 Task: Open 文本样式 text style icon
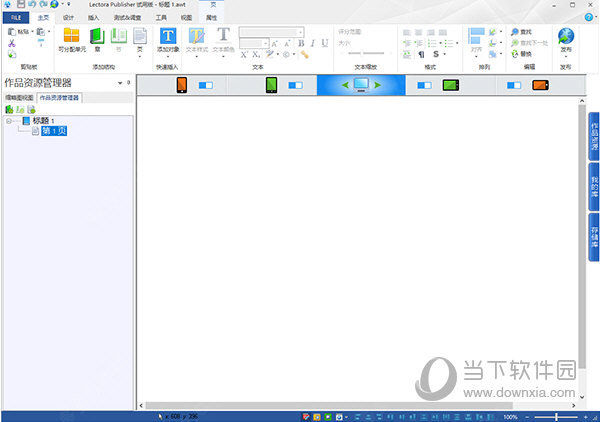196,36
